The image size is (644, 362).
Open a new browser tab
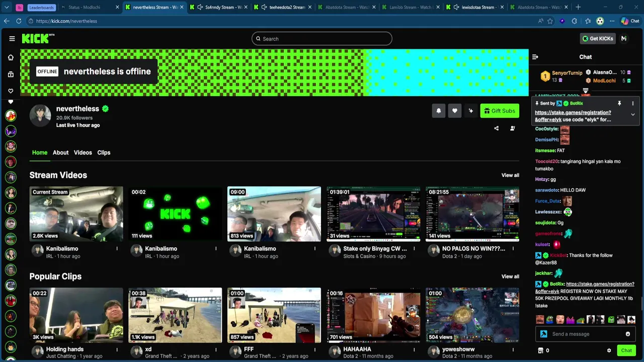tap(578, 7)
